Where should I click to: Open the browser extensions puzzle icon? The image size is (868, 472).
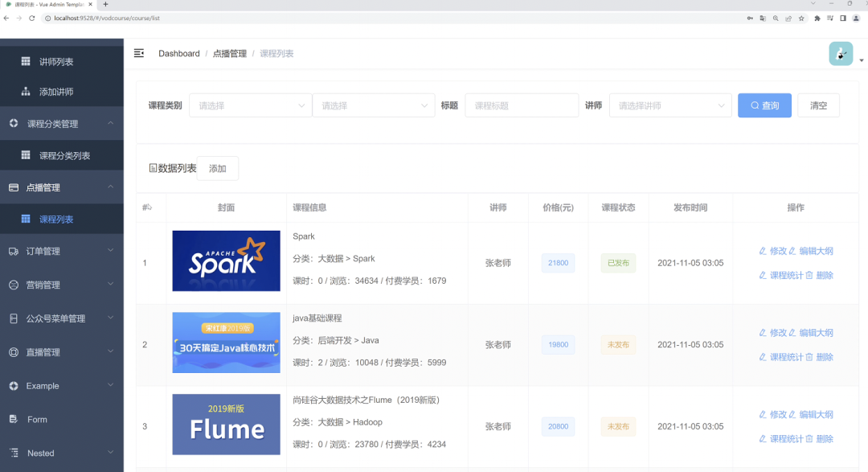[817, 18]
